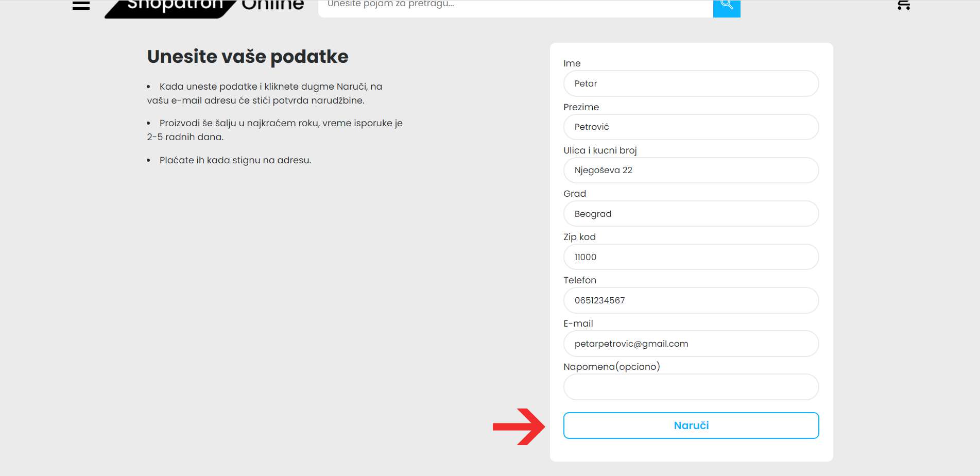Viewport: 980px width, 476px height.
Task: Click the Unesite vaše podatke heading
Action: [x=248, y=57]
